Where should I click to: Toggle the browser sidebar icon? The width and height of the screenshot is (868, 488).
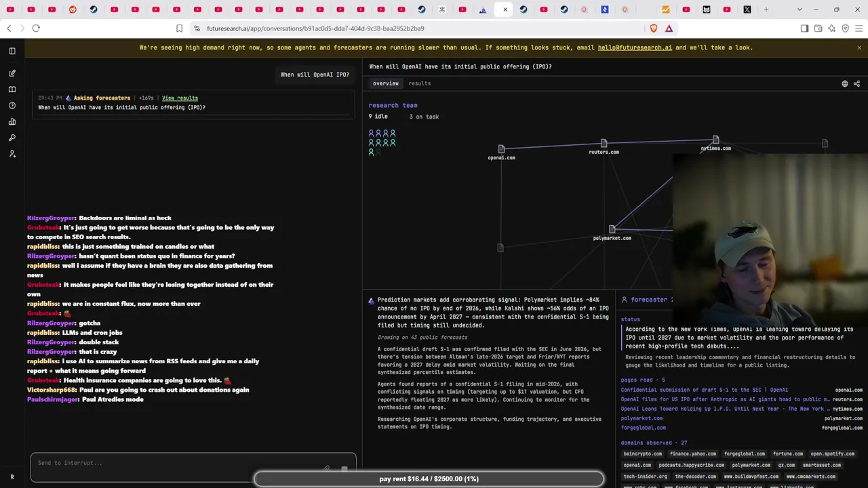click(804, 28)
